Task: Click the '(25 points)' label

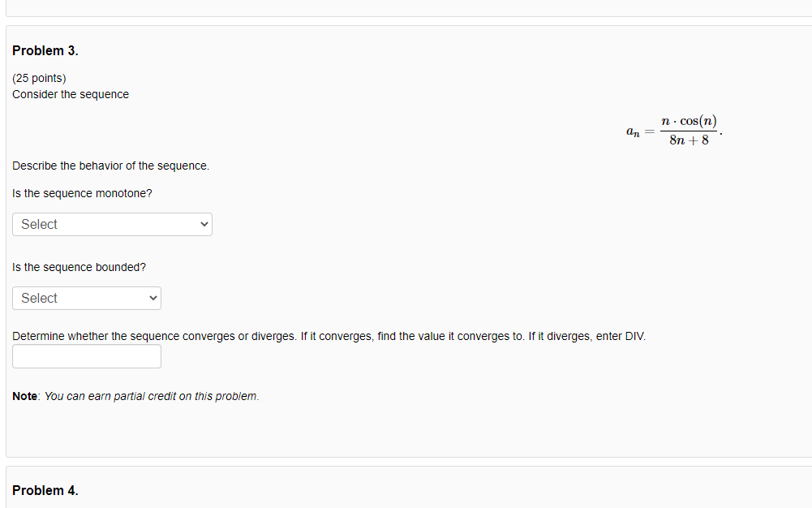Action: point(40,78)
